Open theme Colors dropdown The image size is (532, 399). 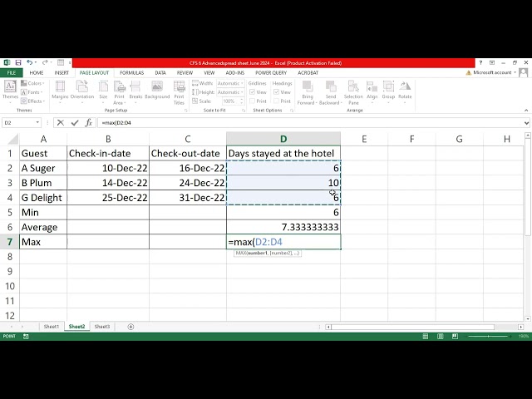pyautogui.click(x=32, y=83)
